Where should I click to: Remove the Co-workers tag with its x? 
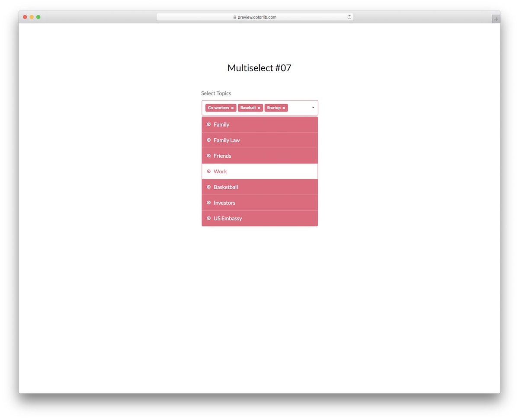pyautogui.click(x=232, y=108)
